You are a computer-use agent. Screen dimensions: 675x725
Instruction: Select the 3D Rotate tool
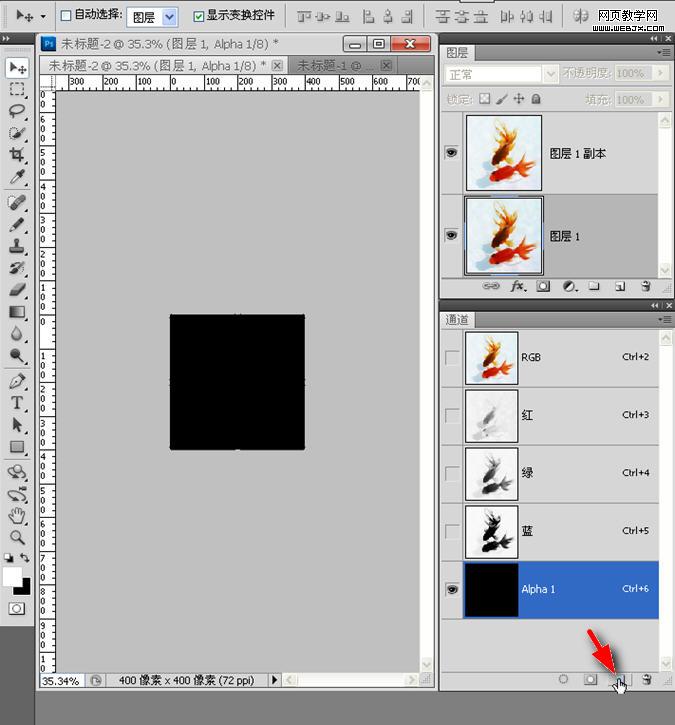click(x=18, y=472)
